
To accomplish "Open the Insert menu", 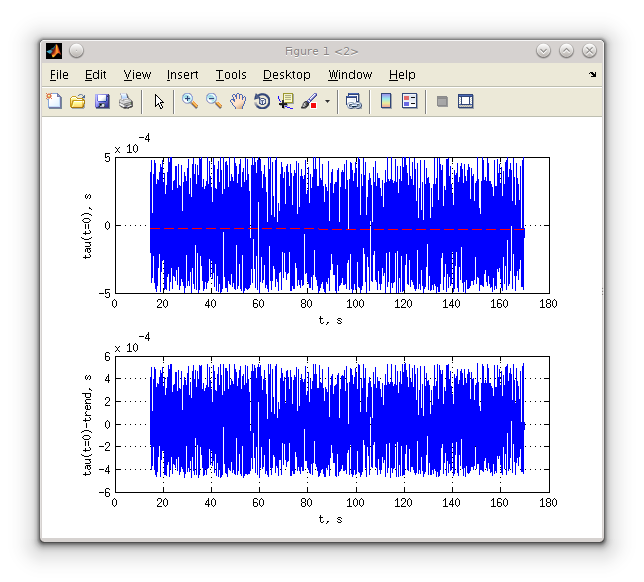I will click(182, 75).
